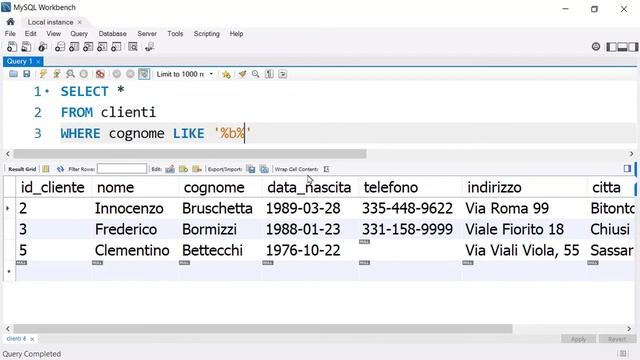Screen dimensions: 640x360
Task: Commit the transaction icon
Action: pyautogui.click(x=117, y=74)
